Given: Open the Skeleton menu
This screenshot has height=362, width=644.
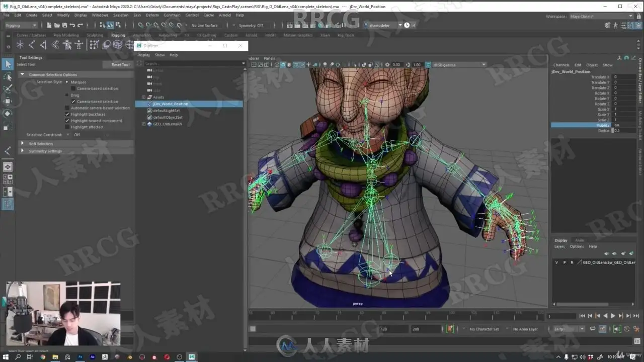Looking at the screenshot, I should click(121, 15).
